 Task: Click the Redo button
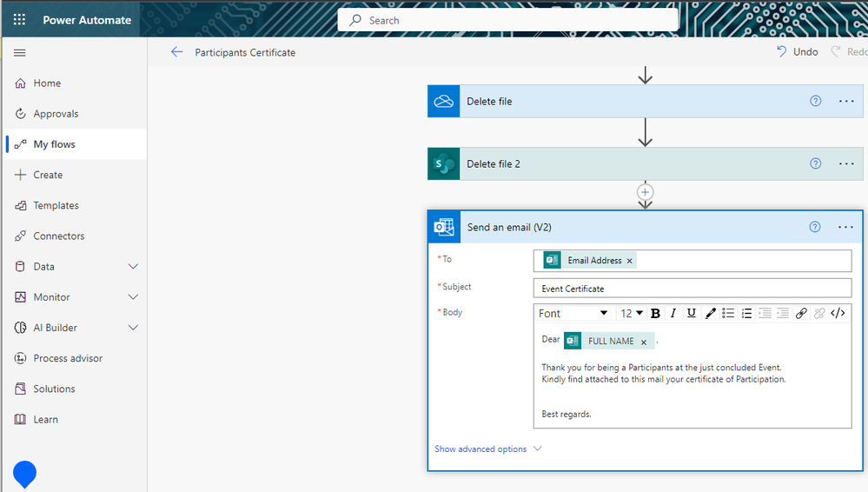[x=849, y=51]
